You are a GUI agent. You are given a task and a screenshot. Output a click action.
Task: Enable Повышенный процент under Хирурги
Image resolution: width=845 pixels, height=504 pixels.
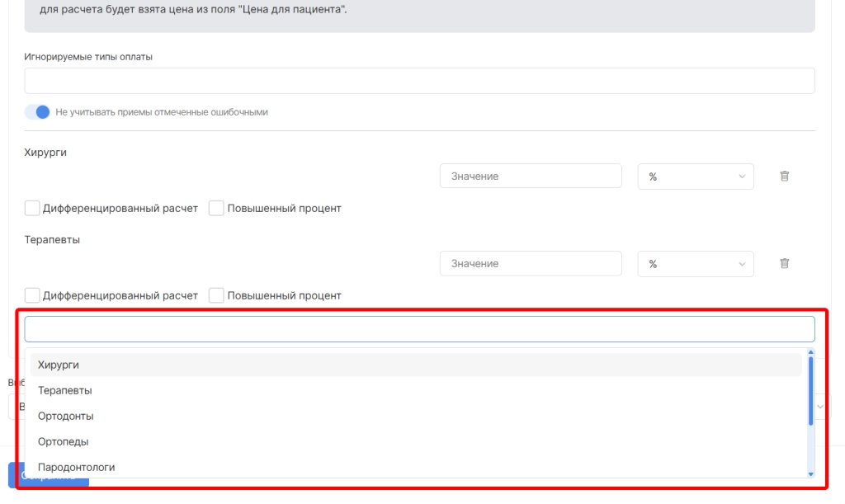[216, 209]
